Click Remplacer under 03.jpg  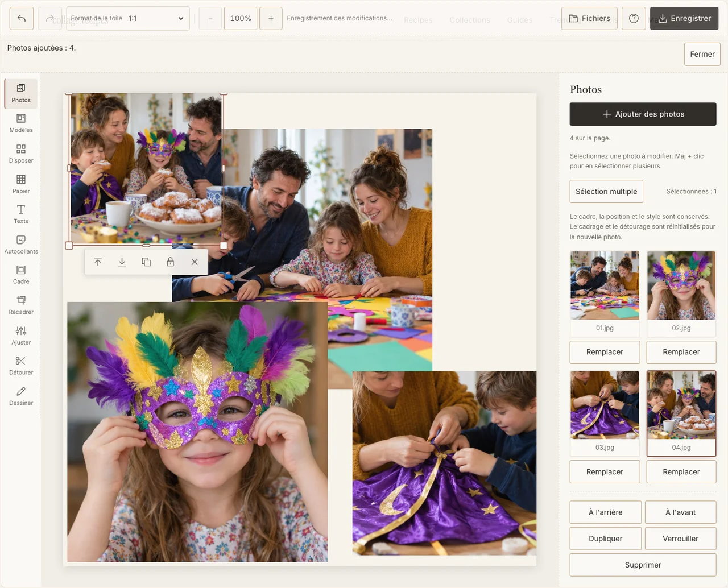click(605, 471)
